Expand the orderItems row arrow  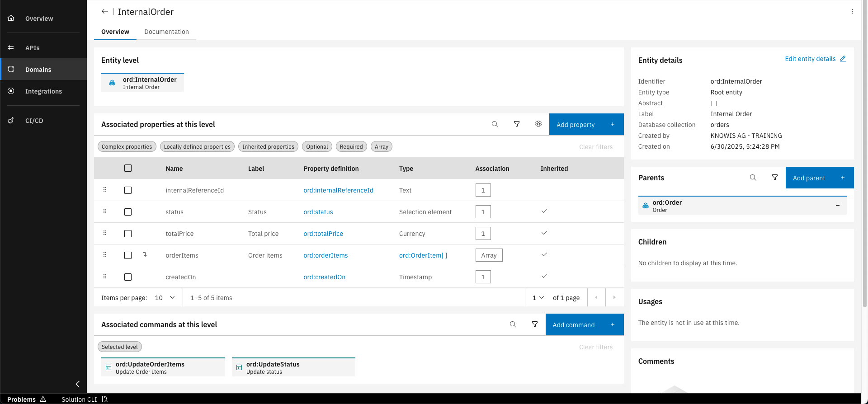[145, 255]
